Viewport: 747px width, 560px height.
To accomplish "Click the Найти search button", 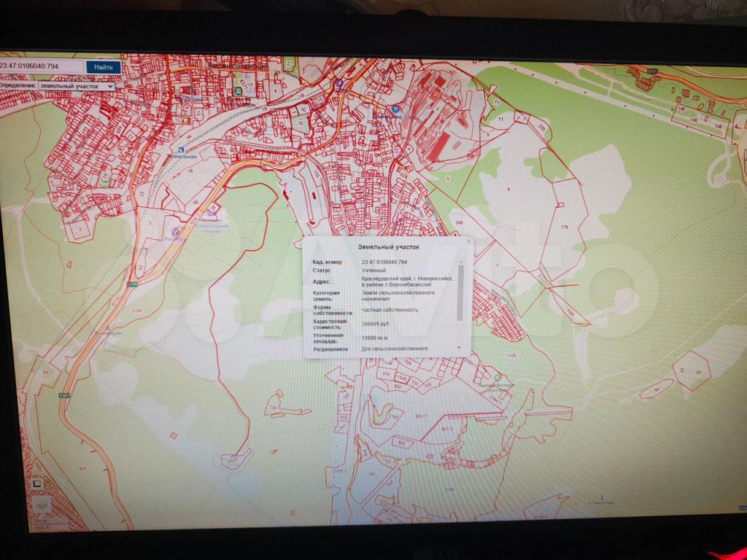I will pyautogui.click(x=103, y=67).
